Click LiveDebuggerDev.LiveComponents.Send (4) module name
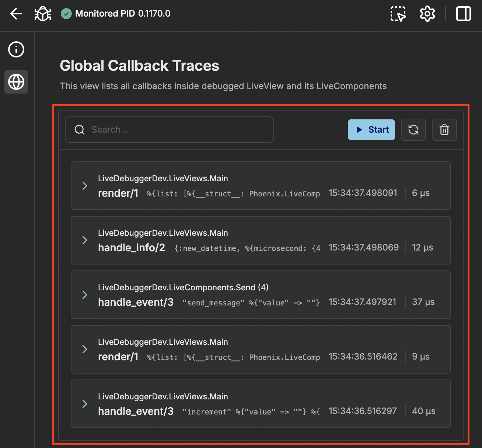Viewport: 482px width, 448px height. [x=183, y=287]
